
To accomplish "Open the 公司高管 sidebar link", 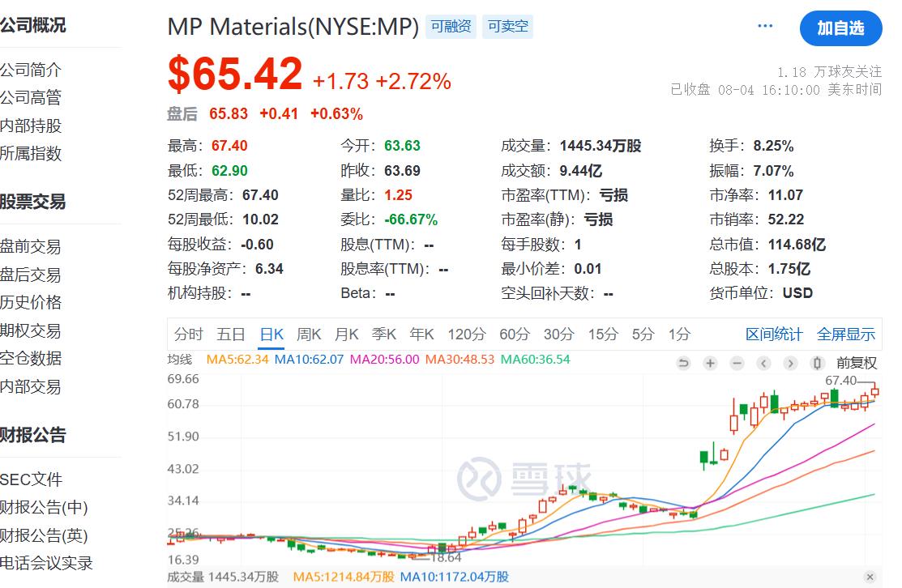I will click(31, 97).
